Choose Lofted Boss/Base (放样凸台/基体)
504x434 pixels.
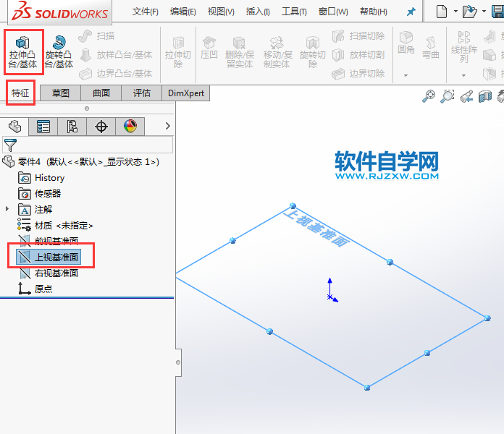[116, 55]
